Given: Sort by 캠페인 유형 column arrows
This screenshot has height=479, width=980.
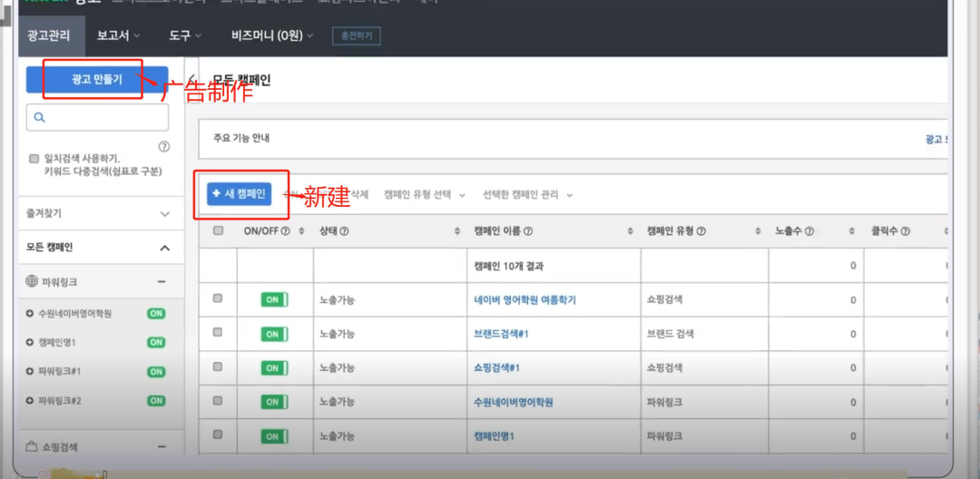Looking at the screenshot, I should (x=758, y=231).
